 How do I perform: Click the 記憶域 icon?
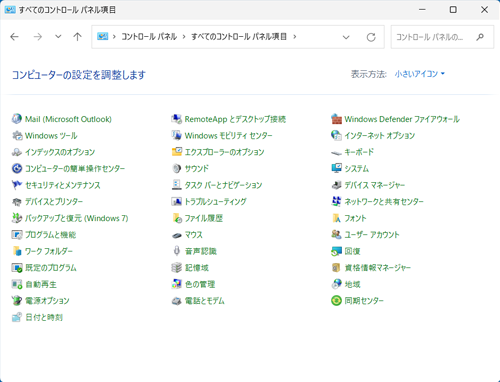pos(176,268)
